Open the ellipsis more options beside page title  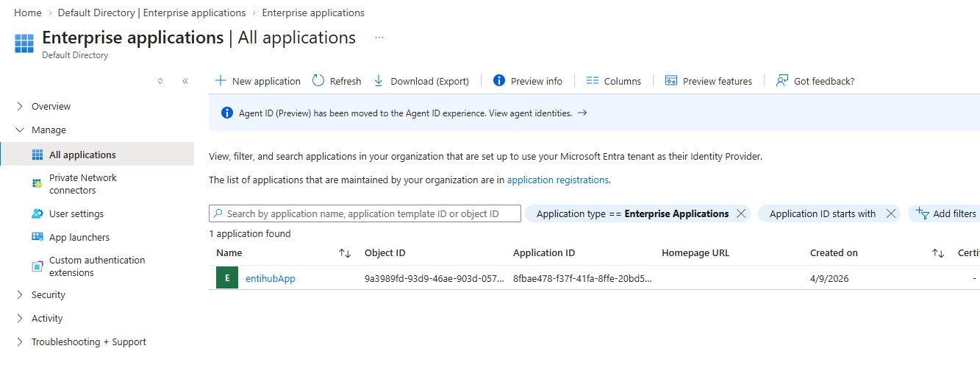[379, 38]
